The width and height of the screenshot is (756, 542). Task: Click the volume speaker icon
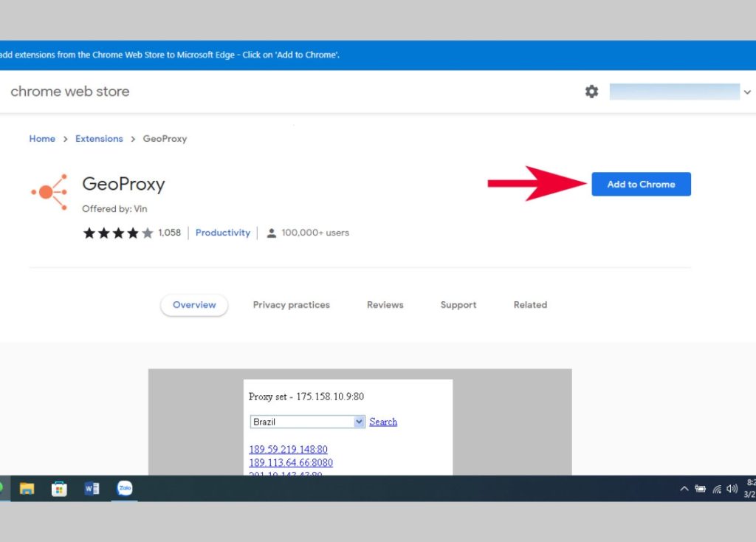click(732, 489)
